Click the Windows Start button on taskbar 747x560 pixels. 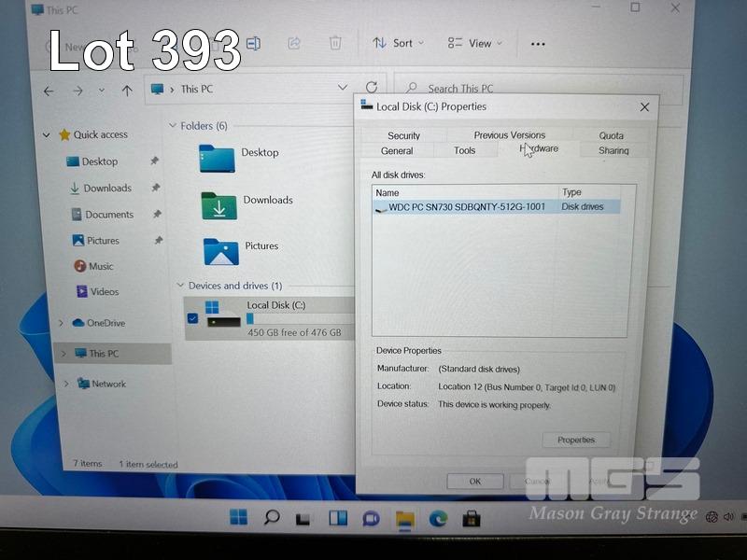[239, 517]
